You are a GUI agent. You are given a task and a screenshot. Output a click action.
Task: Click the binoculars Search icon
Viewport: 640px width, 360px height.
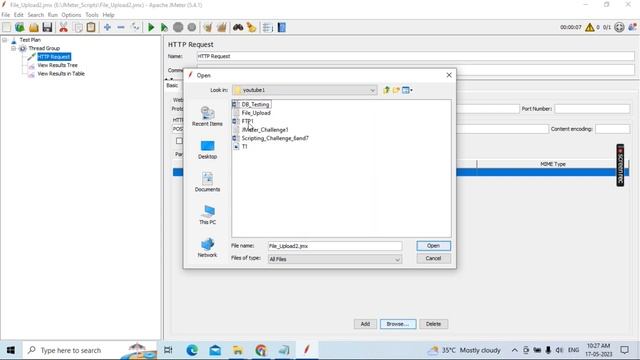[x=238, y=27]
